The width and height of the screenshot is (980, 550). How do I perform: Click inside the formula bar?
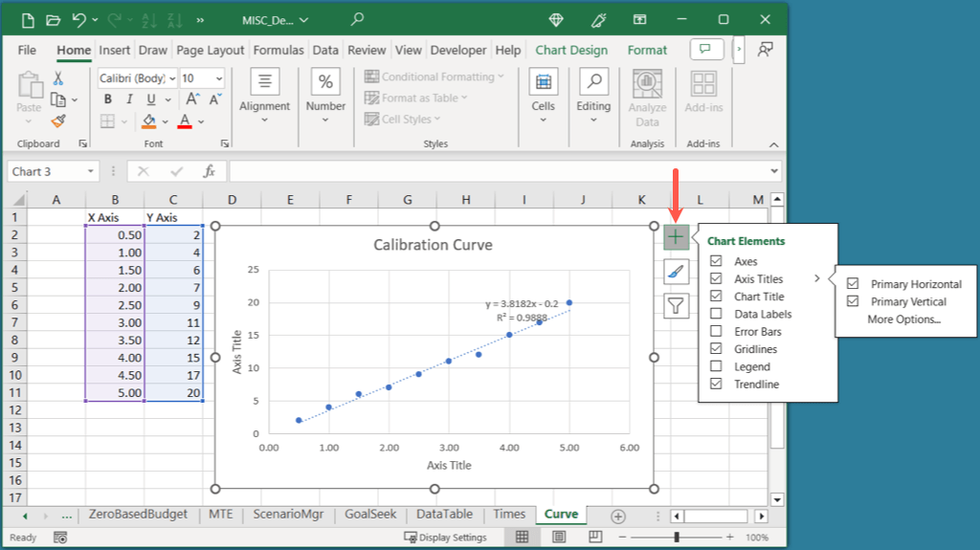coord(498,172)
